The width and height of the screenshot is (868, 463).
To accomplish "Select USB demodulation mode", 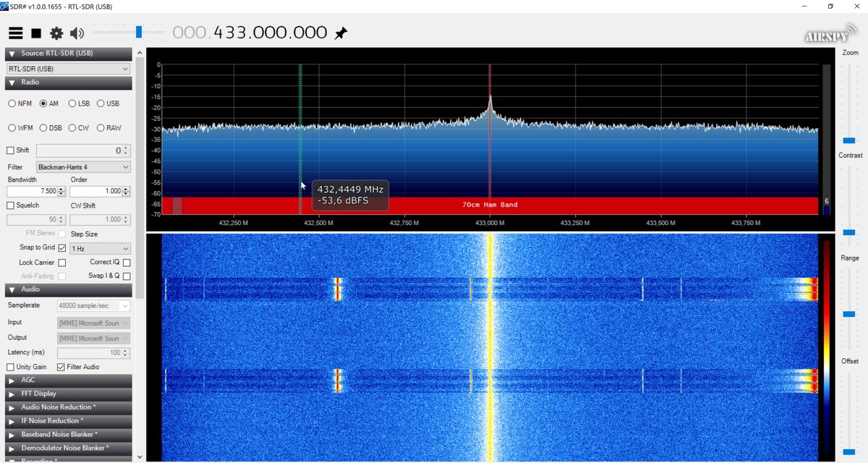I will pos(108,103).
